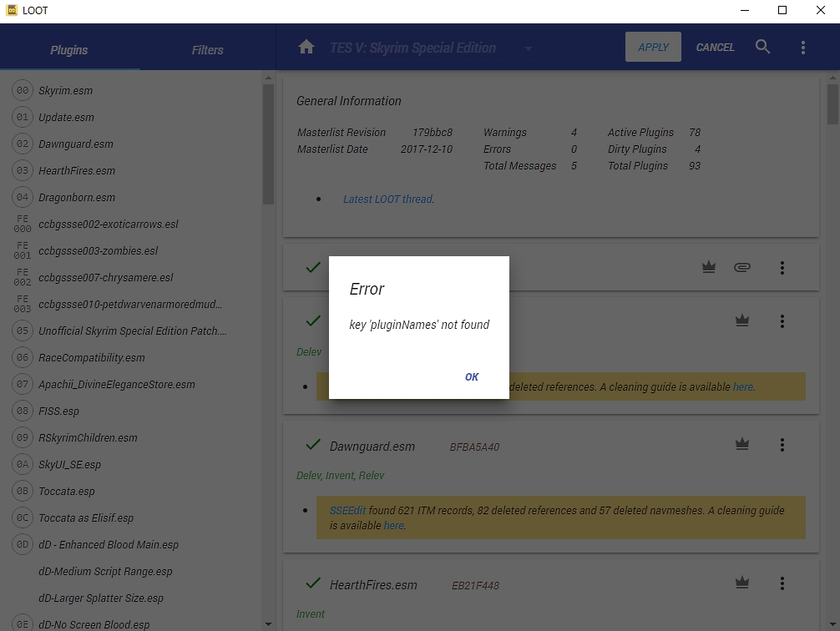This screenshot has width=840, height=631.
Task: Open the HearthFires.esm card three-dot menu
Action: click(782, 583)
